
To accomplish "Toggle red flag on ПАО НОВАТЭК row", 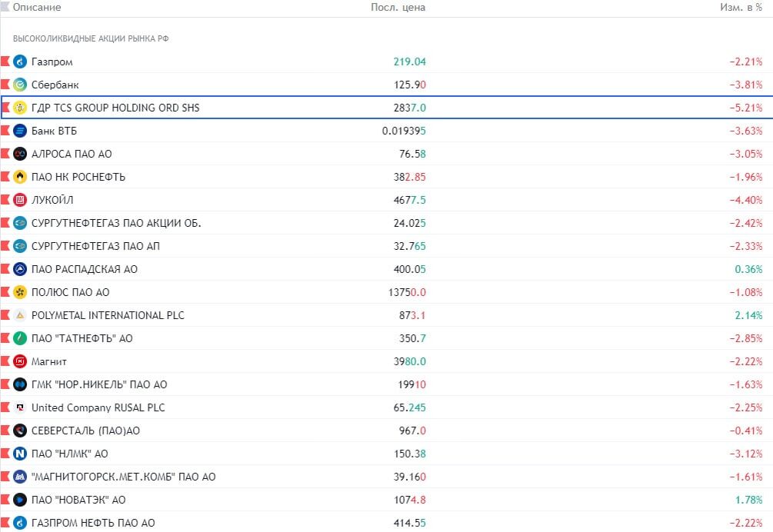I will click(x=5, y=500).
